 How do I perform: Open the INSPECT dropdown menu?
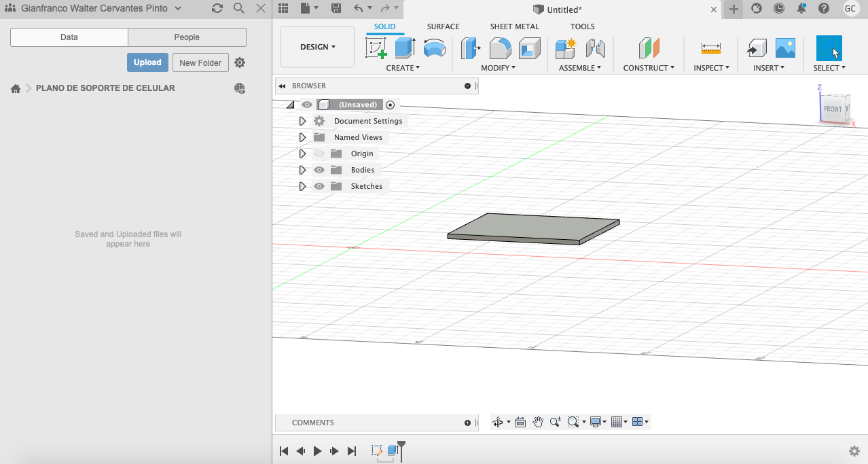pos(711,68)
